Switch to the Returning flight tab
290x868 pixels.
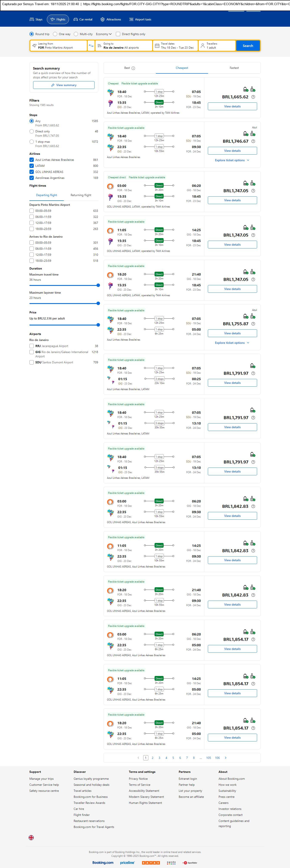(x=81, y=195)
